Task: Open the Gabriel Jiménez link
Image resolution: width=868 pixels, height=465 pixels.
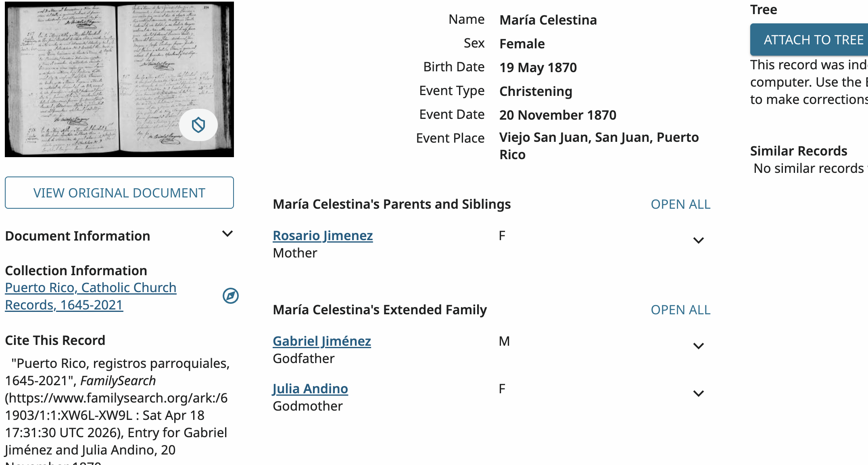Action: 322,341
